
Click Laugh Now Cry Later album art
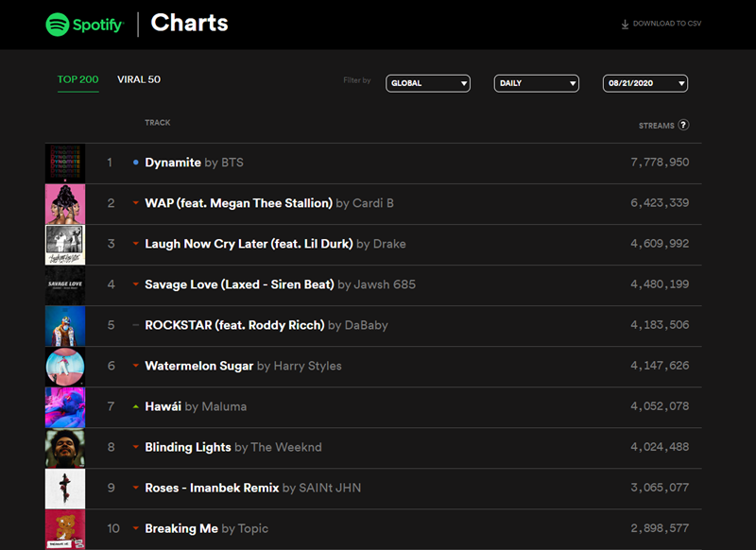click(65, 244)
